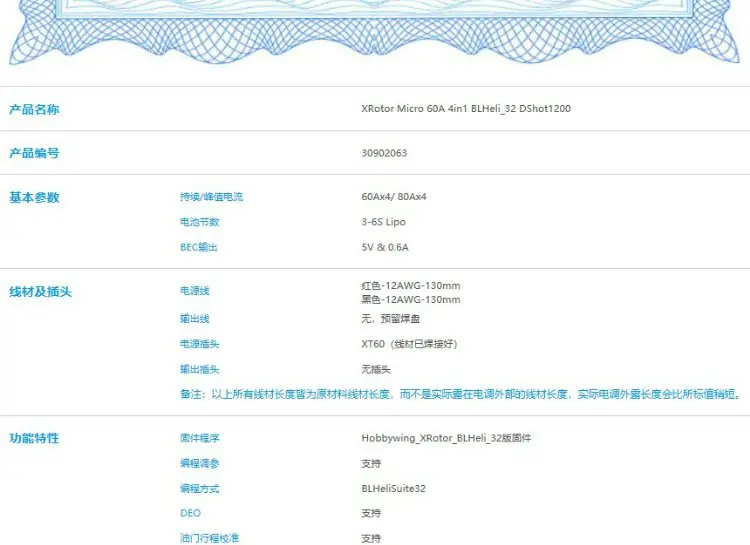Click the 编程方式 label
Image resolution: width=750 pixels, height=545 pixels.
[199, 489]
